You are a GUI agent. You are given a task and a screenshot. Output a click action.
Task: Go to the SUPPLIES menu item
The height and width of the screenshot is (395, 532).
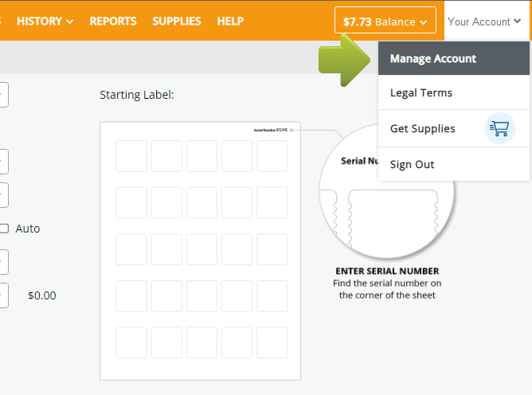pyautogui.click(x=177, y=22)
